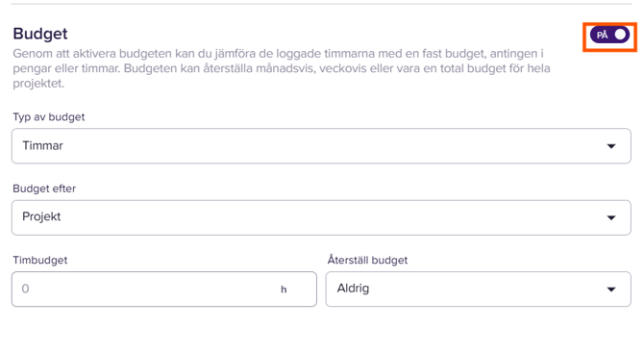644x353 pixels.
Task: Click the Budget section heading
Action: coord(40,34)
